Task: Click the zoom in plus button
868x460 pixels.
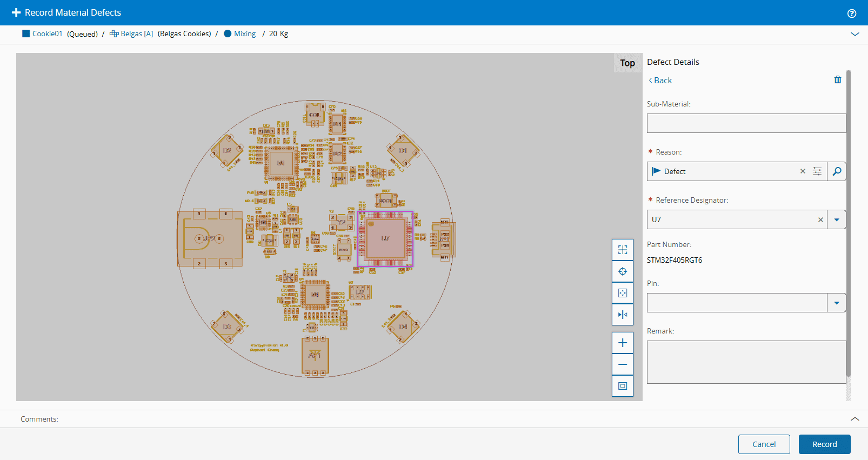Action: point(622,343)
